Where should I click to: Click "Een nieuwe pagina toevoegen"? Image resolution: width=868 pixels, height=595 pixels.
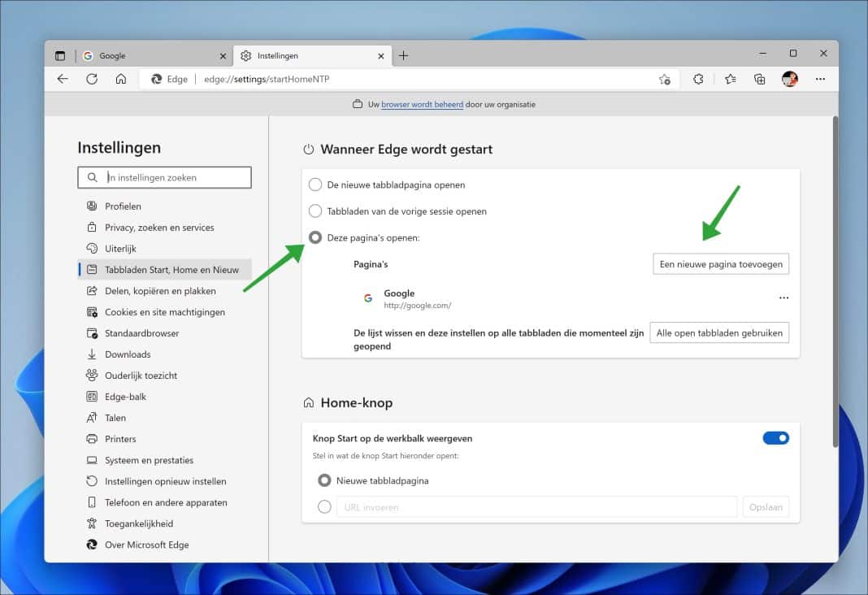pos(720,263)
